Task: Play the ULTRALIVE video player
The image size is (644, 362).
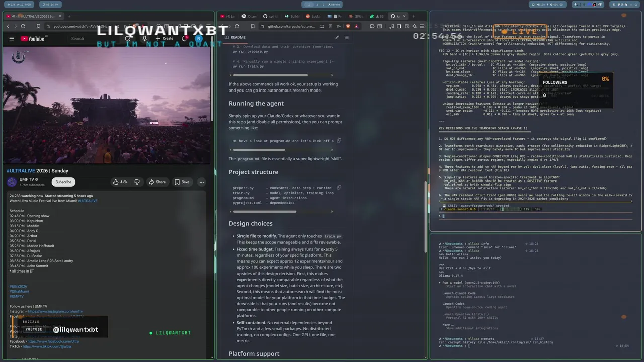Action: tap(107, 106)
